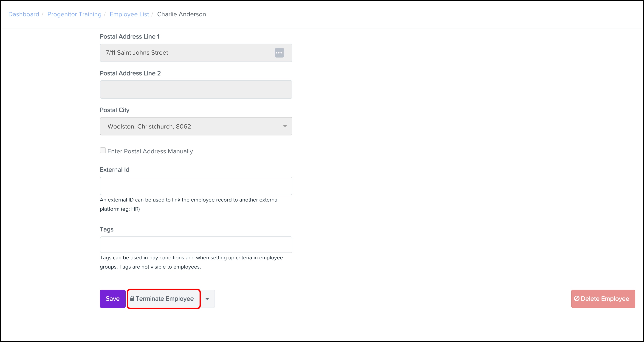Open the Employee List breadcrumb link

tap(129, 14)
